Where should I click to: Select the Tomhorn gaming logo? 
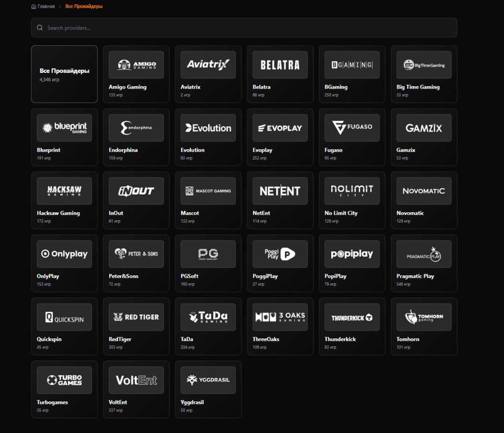click(x=424, y=317)
